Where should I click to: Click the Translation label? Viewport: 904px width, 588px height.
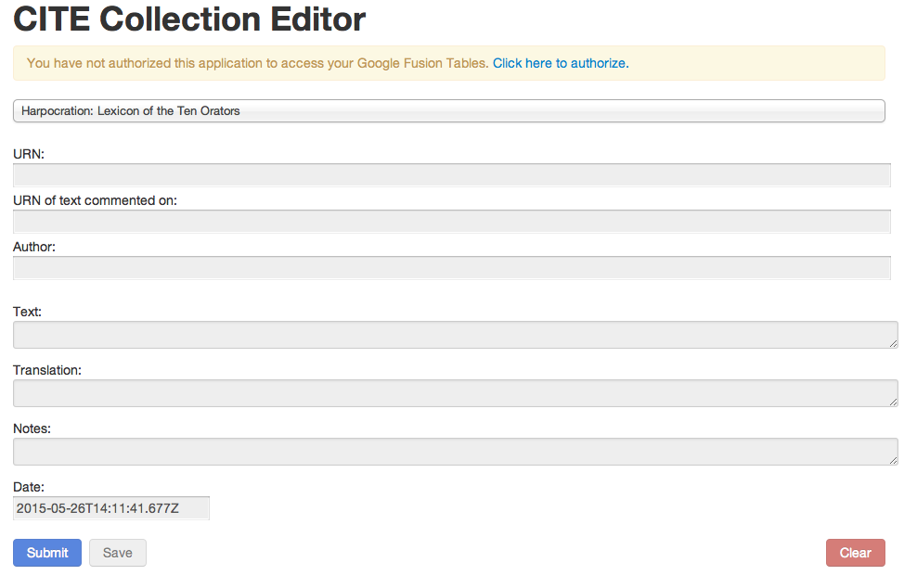tap(47, 370)
